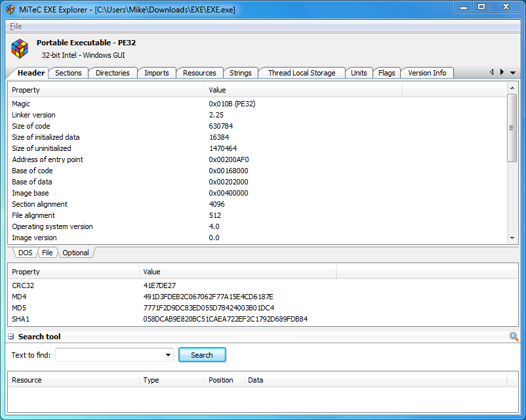Click the header list scroll-down arrow

click(512, 238)
